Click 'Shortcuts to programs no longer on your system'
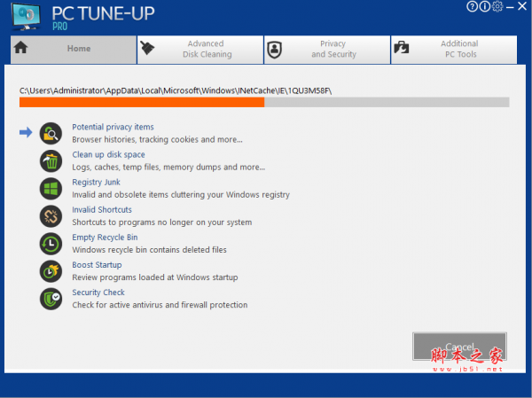Viewport: 532px width, 398px height. [x=162, y=222]
